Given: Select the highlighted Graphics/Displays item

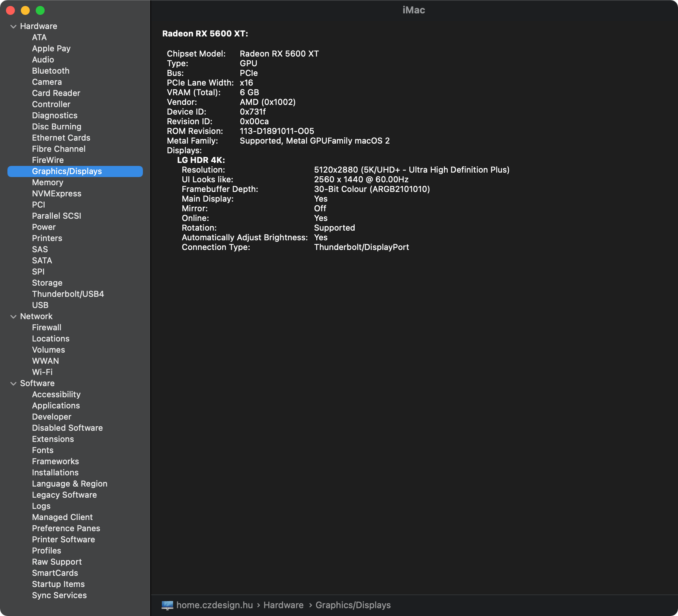Looking at the screenshot, I should point(75,171).
